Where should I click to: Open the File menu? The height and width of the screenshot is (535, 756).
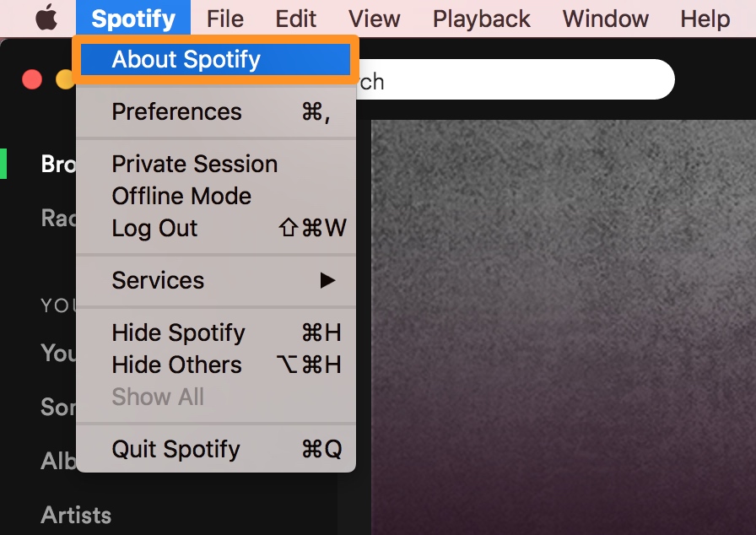point(224,19)
